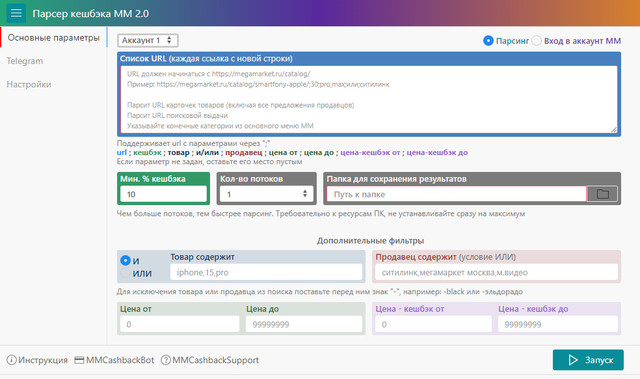The image size is (640, 379).
Task: Click the Цена - кешбэк от field
Action: click(433, 324)
